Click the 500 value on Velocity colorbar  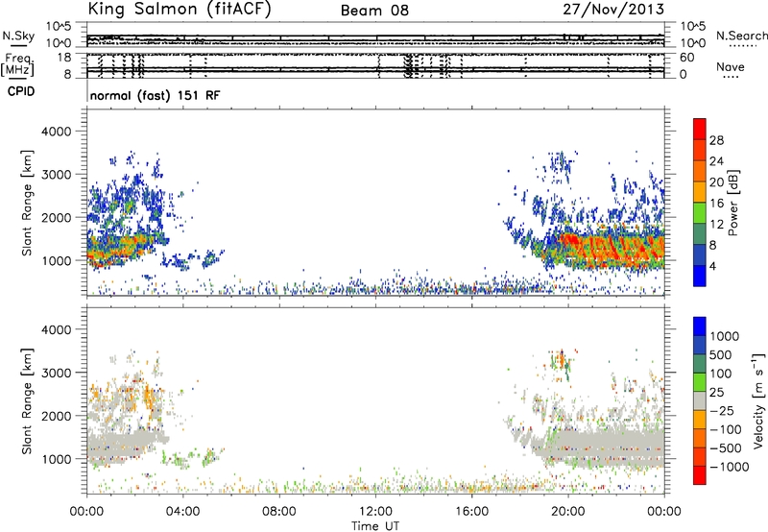coord(720,354)
